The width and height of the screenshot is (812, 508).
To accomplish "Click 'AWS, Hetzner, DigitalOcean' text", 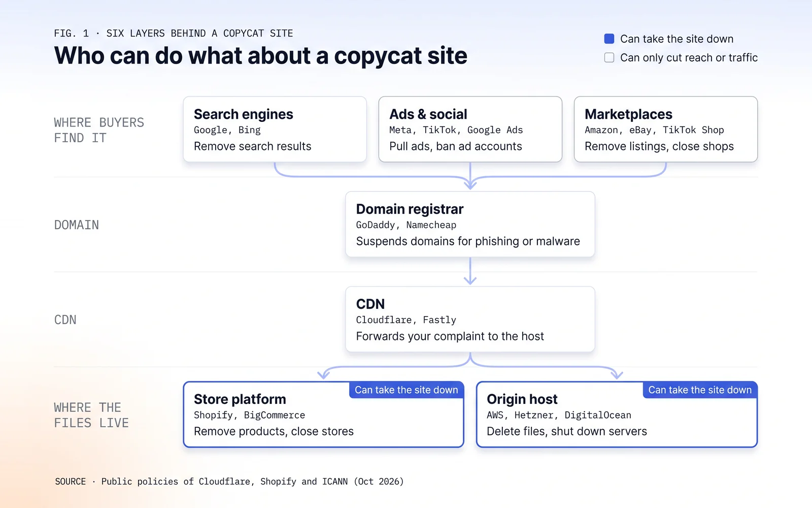I will [x=559, y=415].
